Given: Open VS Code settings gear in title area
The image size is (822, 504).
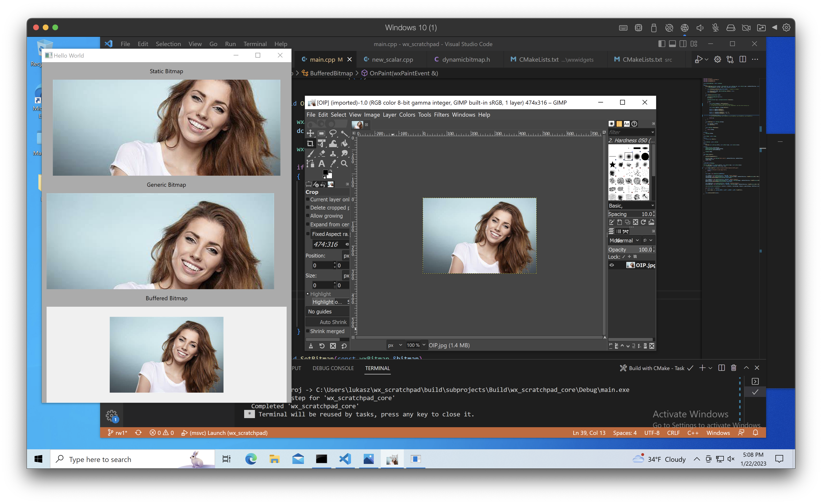Looking at the screenshot, I should (x=717, y=59).
